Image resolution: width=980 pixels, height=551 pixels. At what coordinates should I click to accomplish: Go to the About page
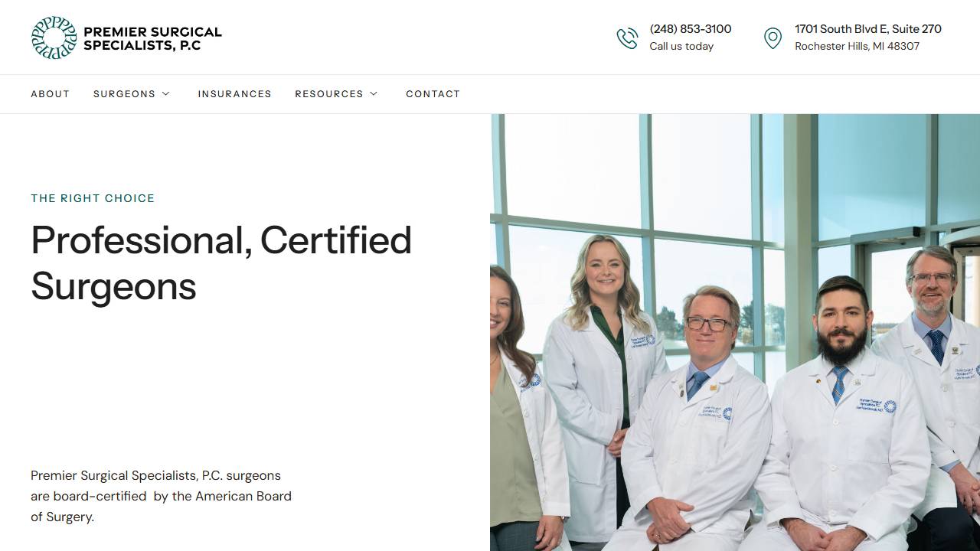(x=51, y=94)
